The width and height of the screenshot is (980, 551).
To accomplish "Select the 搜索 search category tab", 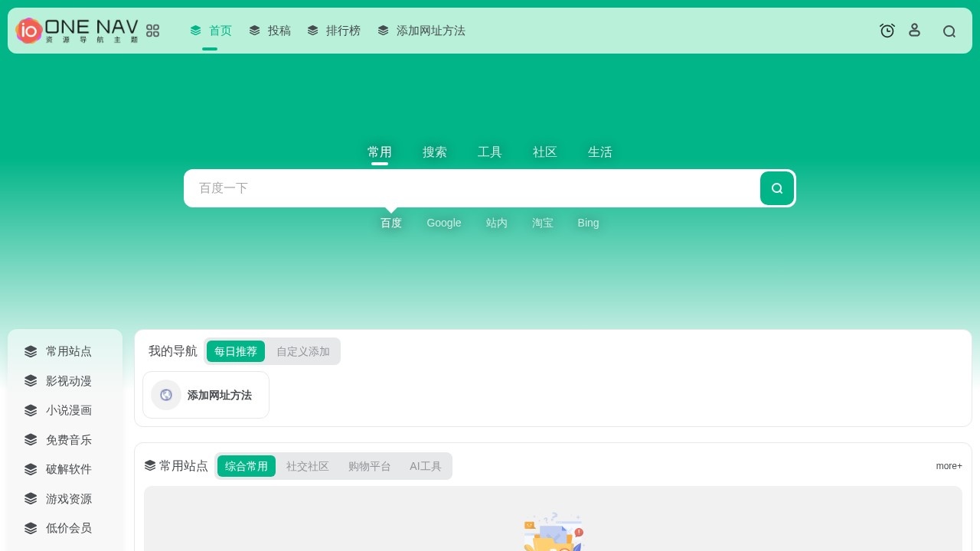I will coord(435,152).
